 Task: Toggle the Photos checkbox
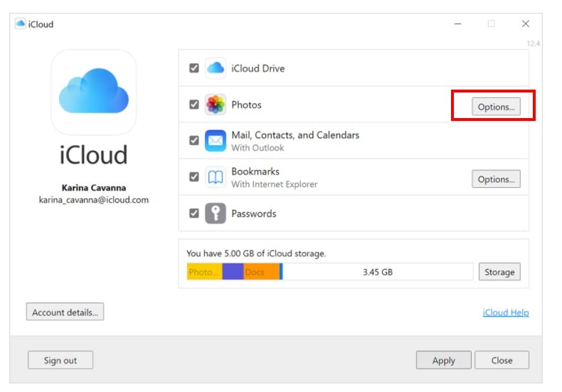click(194, 105)
